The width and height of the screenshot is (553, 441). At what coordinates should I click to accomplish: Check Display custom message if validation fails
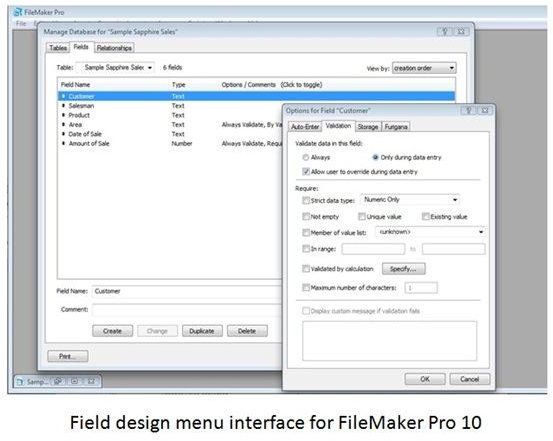pyautogui.click(x=306, y=311)
